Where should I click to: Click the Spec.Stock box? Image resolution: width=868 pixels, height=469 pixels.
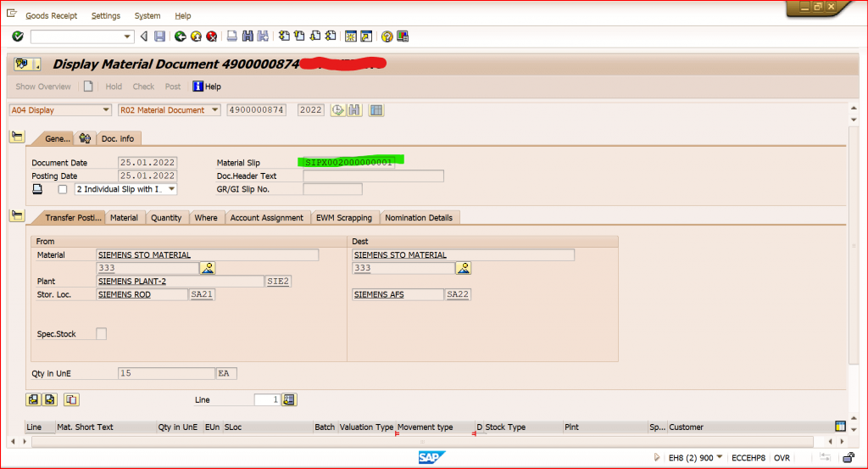102,334
